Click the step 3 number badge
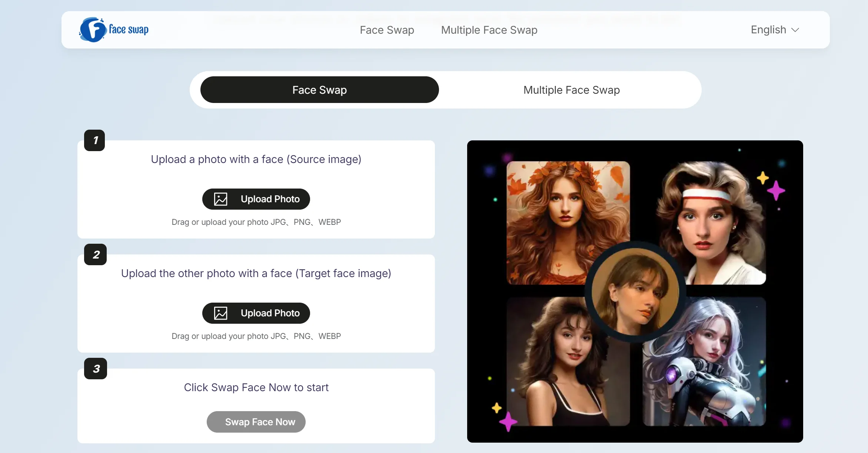This screenshot has height=453, width=868. 95,369
